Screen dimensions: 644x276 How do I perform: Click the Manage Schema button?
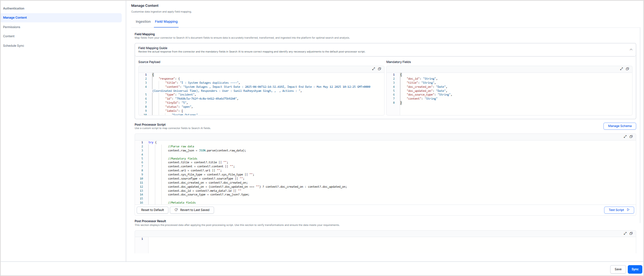pos(619,126)
